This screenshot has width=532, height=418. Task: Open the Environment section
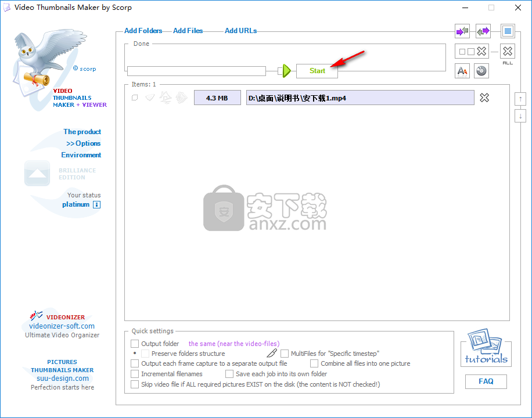81,154
